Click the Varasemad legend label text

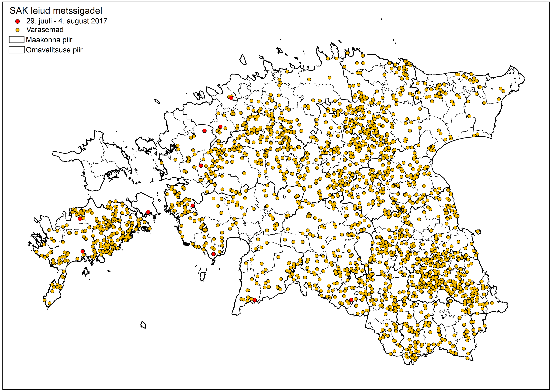point(45,30)
